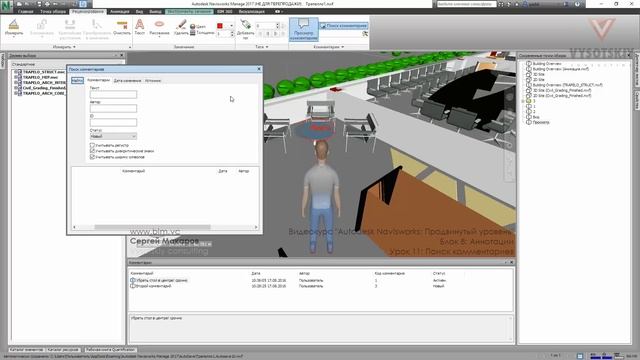Click the renumber tag IDs icon in Comments group
640x360 pixels.
coord(365,34)
